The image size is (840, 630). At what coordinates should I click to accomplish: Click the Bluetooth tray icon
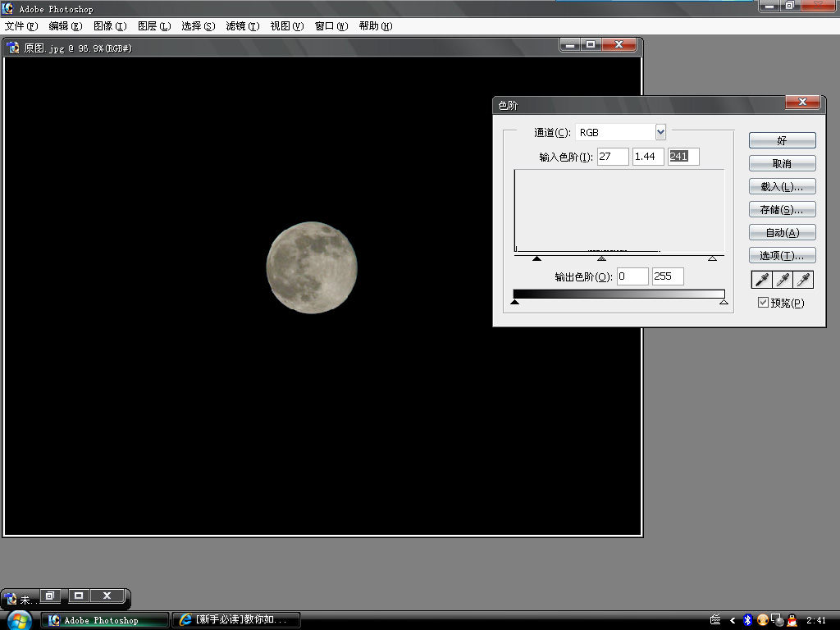pos(748,620)
